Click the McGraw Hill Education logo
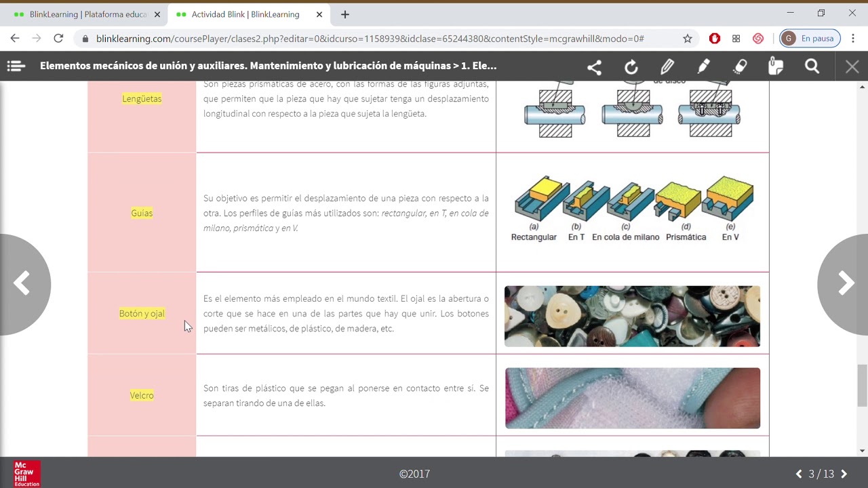Screen dimensions: 868x488 click(x=27, y=474)
